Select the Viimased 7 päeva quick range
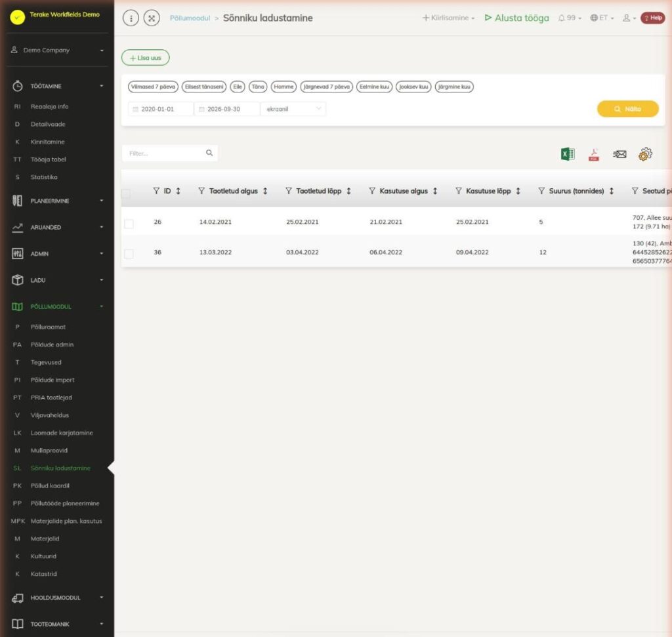 click(153, 87)
